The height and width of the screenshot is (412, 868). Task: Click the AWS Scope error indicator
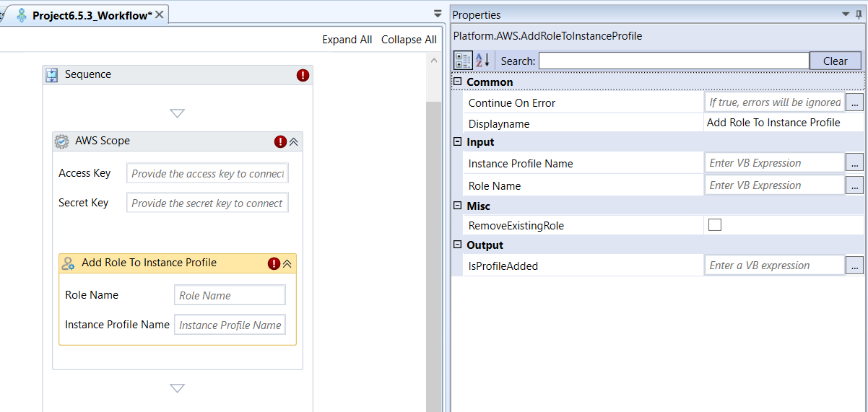point(280,141)
